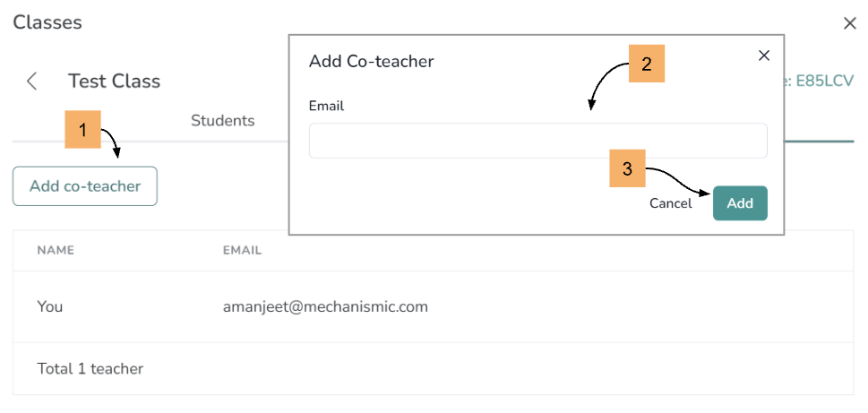Click the NAME column header

[56, 250]
